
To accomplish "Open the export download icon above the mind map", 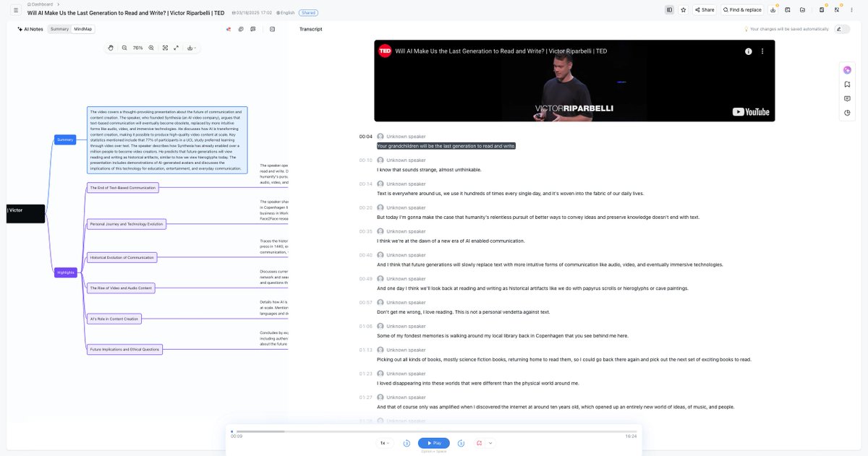I will tap(190, 48).
